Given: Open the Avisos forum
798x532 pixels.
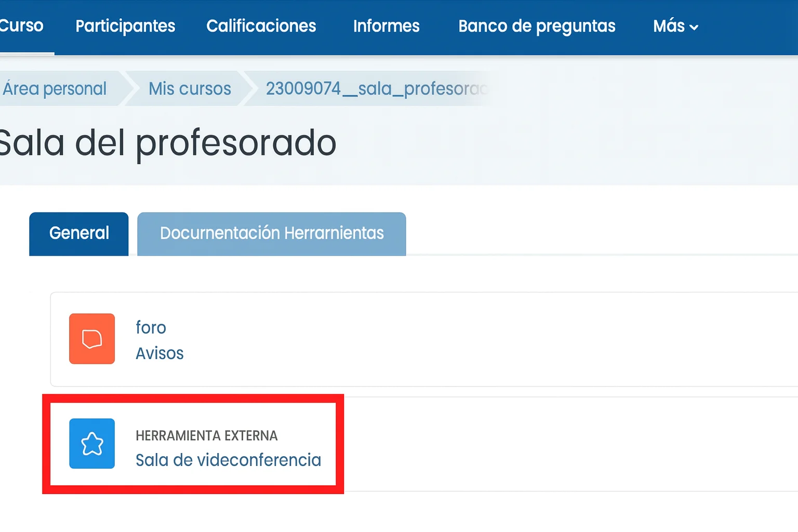Looking at the screenshot, I should click(x=159, y=353).
